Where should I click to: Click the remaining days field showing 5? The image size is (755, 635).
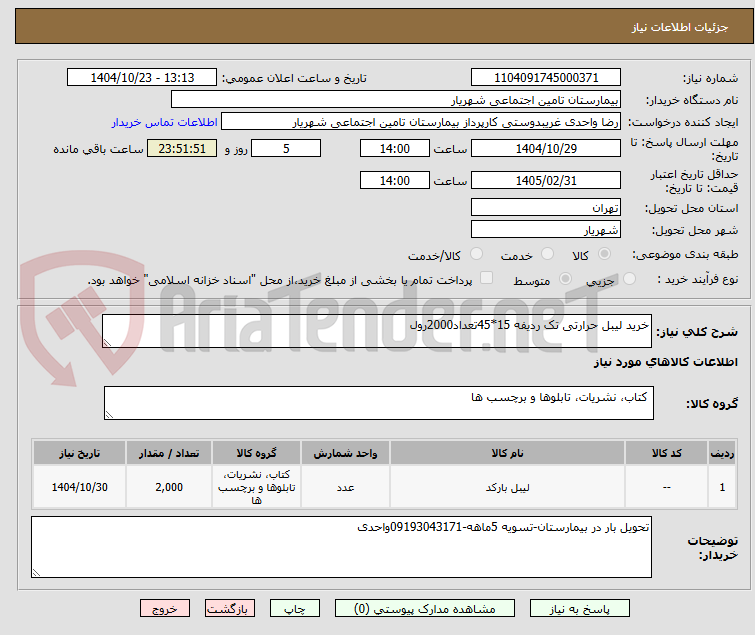tap(286, 148)
